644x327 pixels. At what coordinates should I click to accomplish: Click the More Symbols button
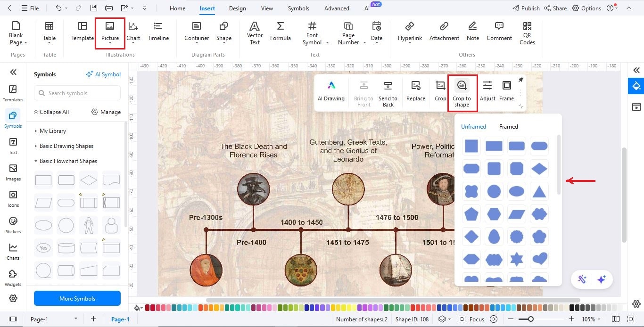tap(77, 298)
